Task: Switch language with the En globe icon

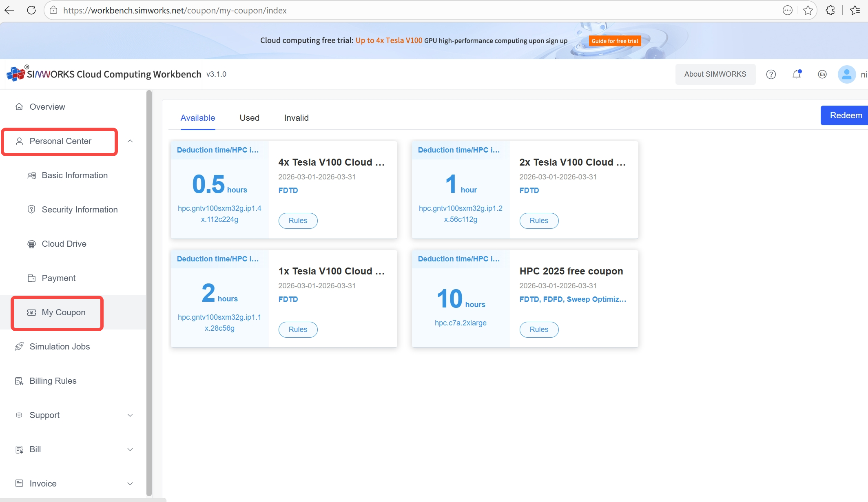Action: 822,74
